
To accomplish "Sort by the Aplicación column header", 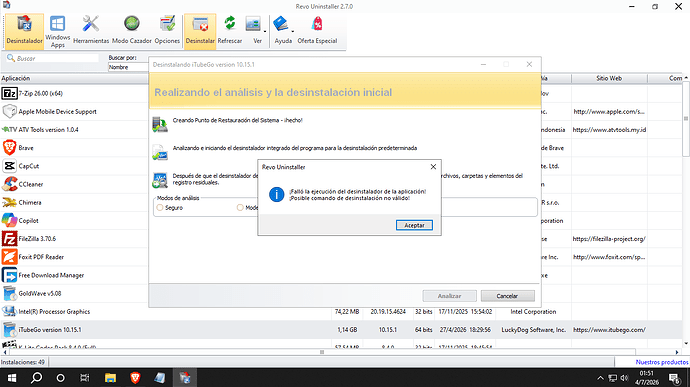I will [74, 78].
